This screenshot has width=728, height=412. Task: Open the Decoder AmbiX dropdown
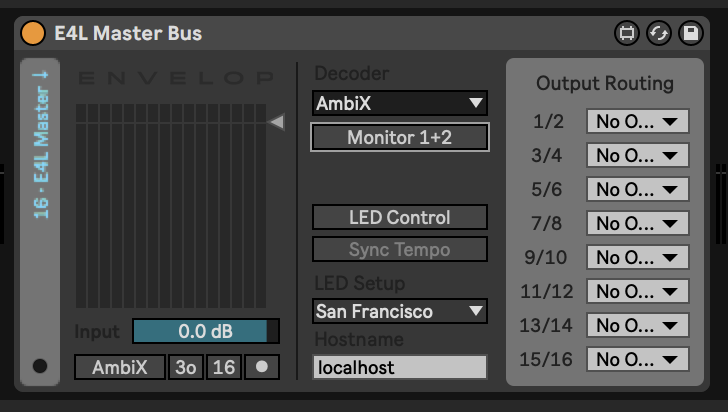pyautogui.click(x=400, y=103)
